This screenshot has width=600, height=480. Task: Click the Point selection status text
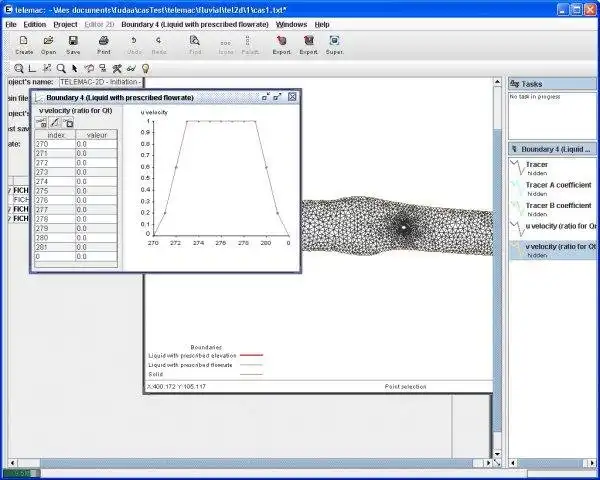405,387
